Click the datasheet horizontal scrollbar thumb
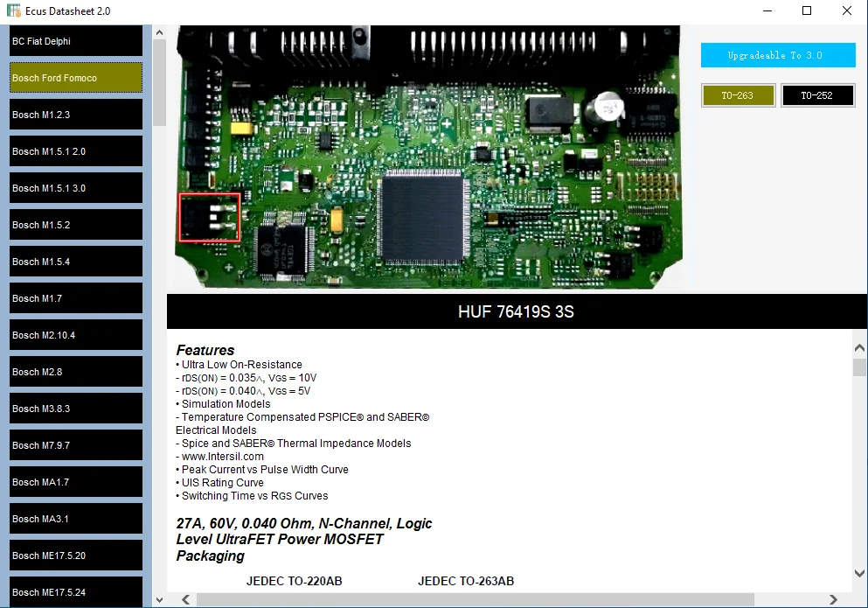The image size is (868, 608). click(x=475, y=599)
